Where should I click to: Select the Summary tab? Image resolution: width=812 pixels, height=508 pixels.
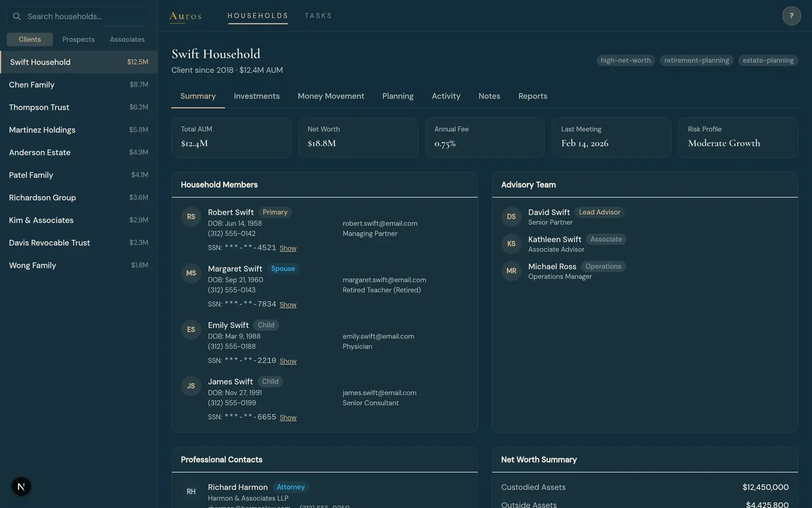[198, 97]
